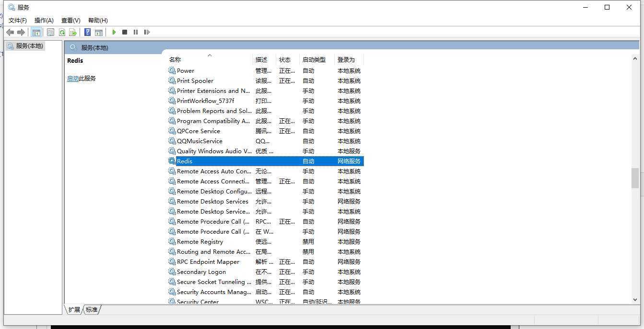Screen dimensions: 644x329
Task: Select the Secure Socket Tunneling service name
Action: pos(214,282)
